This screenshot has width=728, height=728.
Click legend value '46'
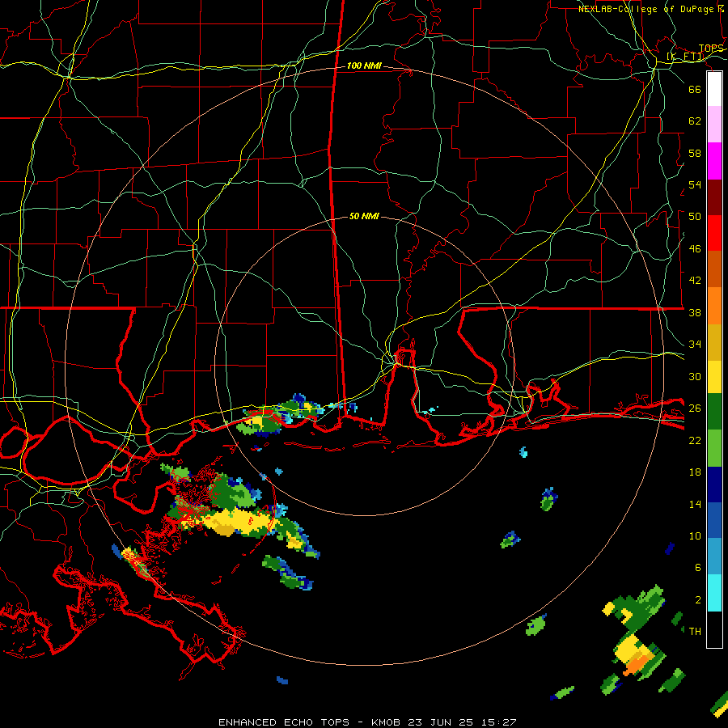(x=695, y=249)
